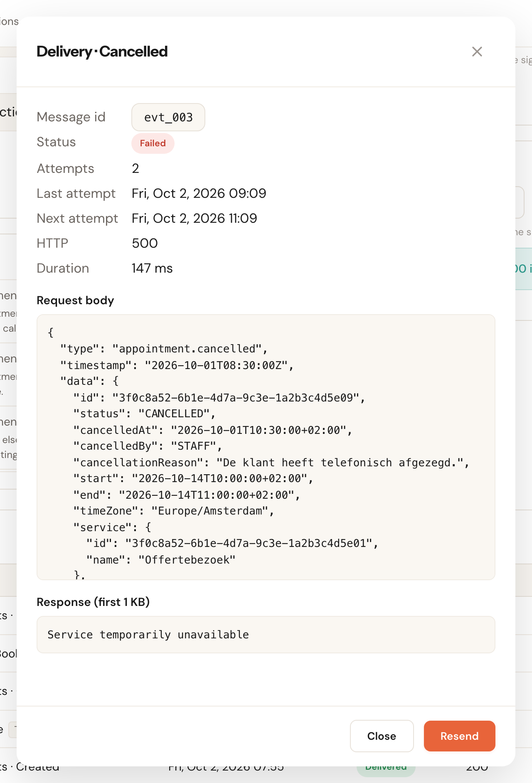The image size is (532, 783).
Task: Click the data "id" line ending in 5e09
Action: coord(219,398)
